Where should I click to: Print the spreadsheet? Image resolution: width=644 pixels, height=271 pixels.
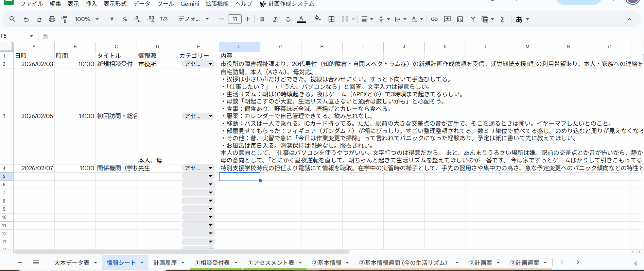click(52, 19)
